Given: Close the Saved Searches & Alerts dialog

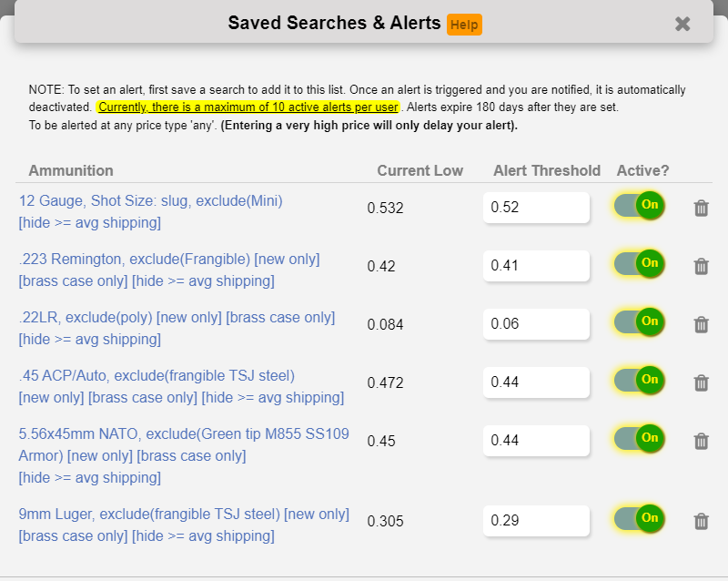Looking at the screenshot, I should (682, 24).
